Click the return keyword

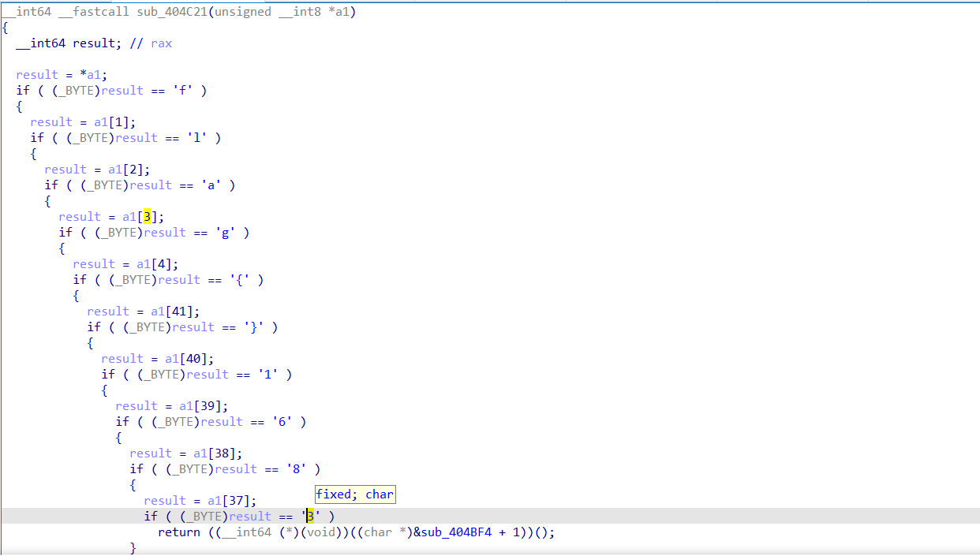click(x=179, y=532)
